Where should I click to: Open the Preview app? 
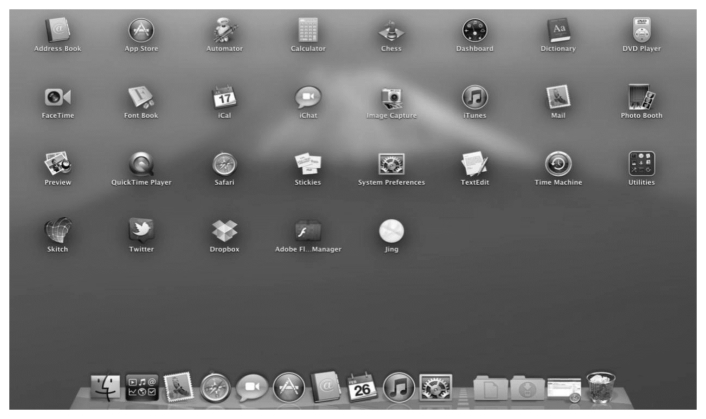[x=58, y=164]
